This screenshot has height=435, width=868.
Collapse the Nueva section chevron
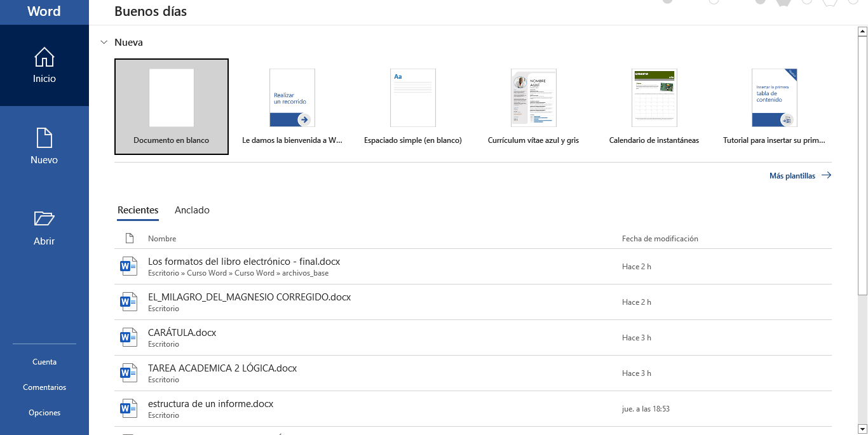click(104, 43)
